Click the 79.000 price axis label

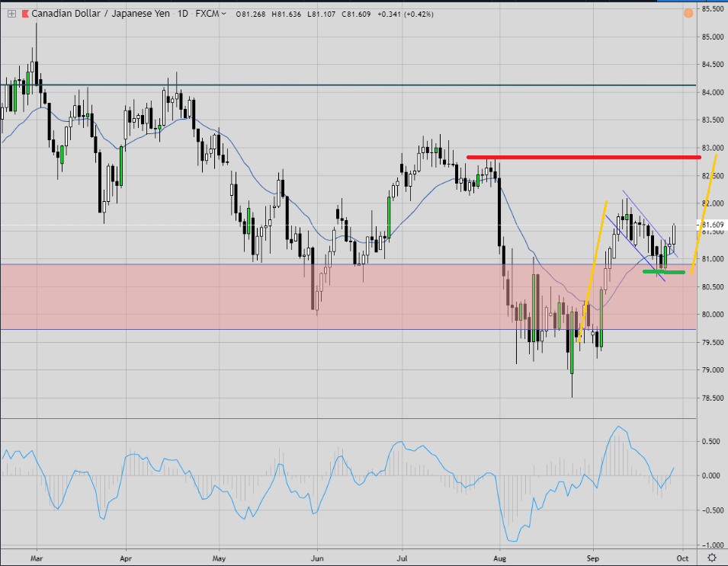point(713,369)
